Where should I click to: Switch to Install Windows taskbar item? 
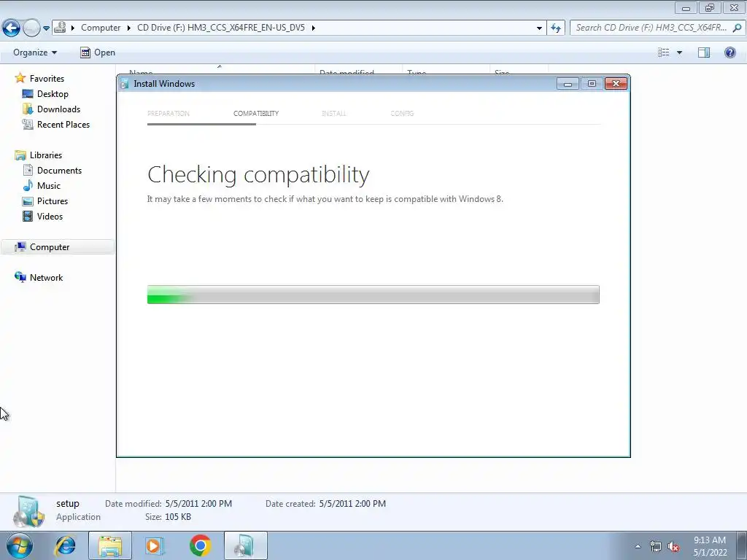pyautogui.click(x=245, y=545)
